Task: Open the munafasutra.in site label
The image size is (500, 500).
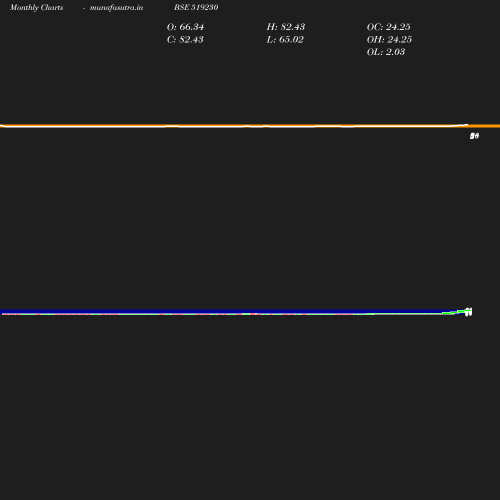Action: coord(116,7)
